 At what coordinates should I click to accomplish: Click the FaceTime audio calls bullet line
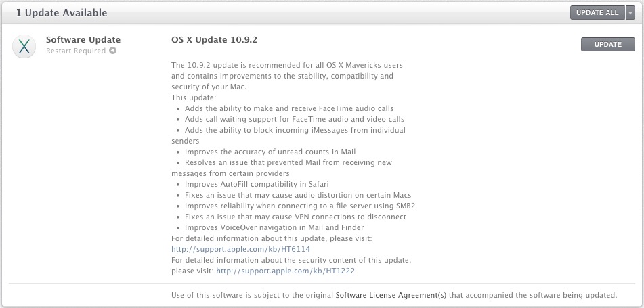289,108
